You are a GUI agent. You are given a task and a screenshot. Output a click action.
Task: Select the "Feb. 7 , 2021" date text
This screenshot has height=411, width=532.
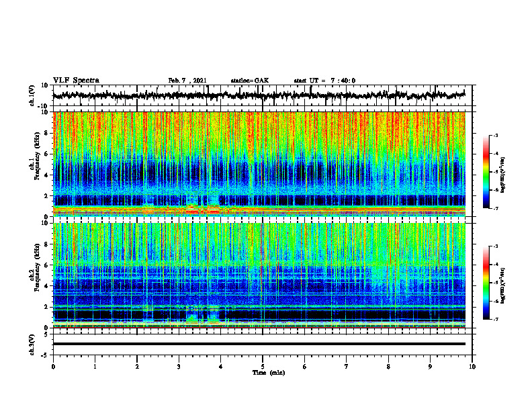point(187,81)
